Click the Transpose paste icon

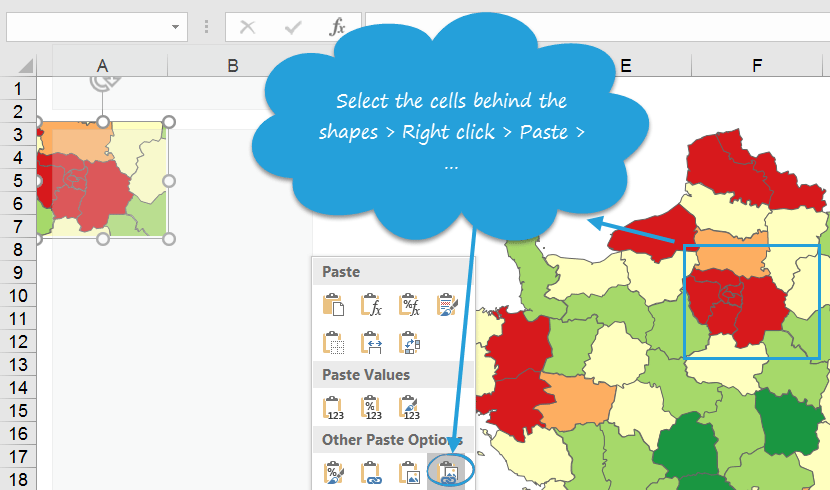(410, 342)
